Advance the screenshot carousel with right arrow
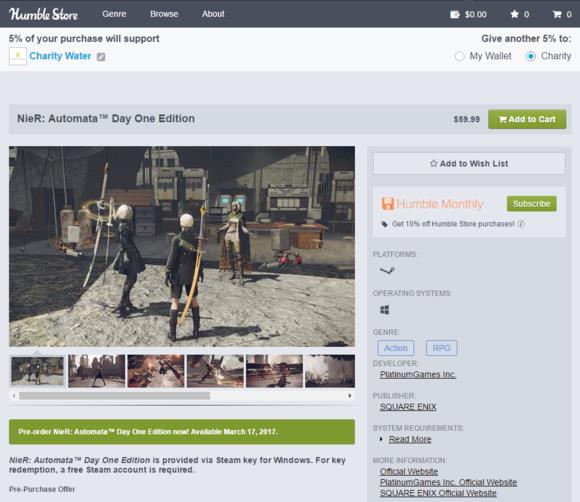This screenshot has width=580, height=502. pyautogui.click(x=350, y=396)
